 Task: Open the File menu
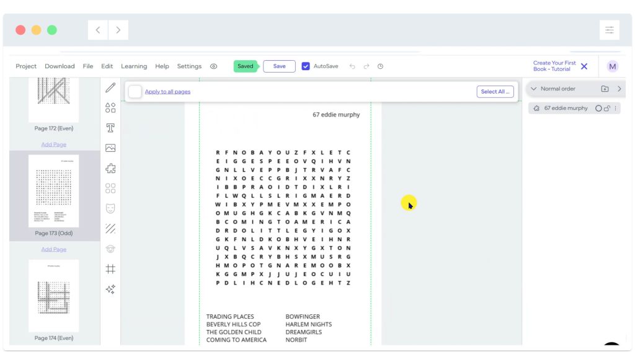point(88,66)
